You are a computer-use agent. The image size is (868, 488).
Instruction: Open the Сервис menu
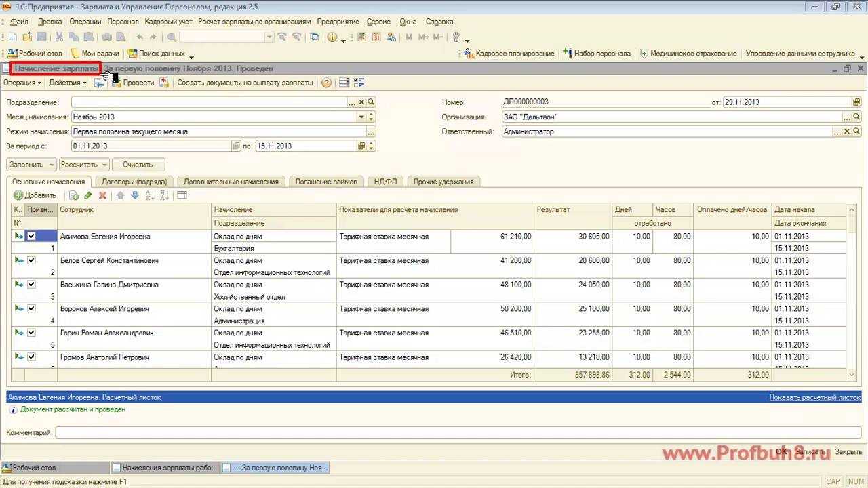(x=378, y=22)
